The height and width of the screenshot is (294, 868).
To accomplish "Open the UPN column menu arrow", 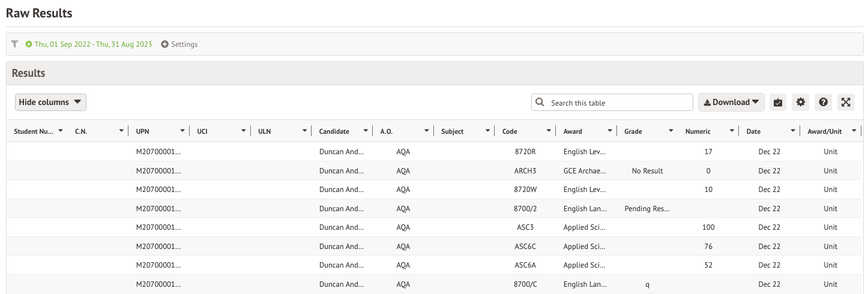I will tap(182, 131).
